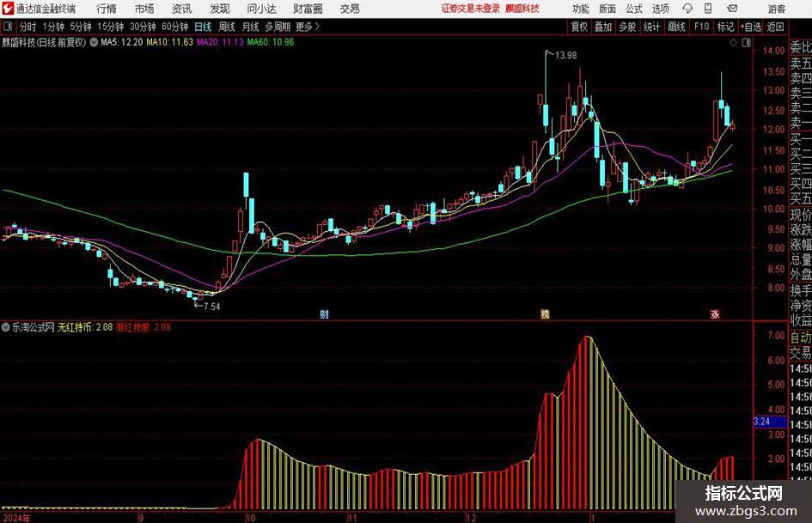Click the 返回 back button
The height and width of the screenshot is (523, 812).
point(775,27)
